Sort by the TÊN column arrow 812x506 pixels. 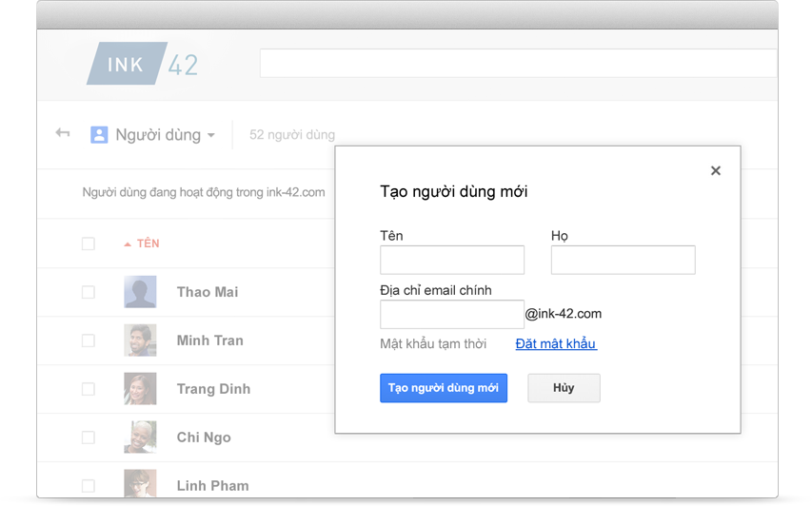128,244
